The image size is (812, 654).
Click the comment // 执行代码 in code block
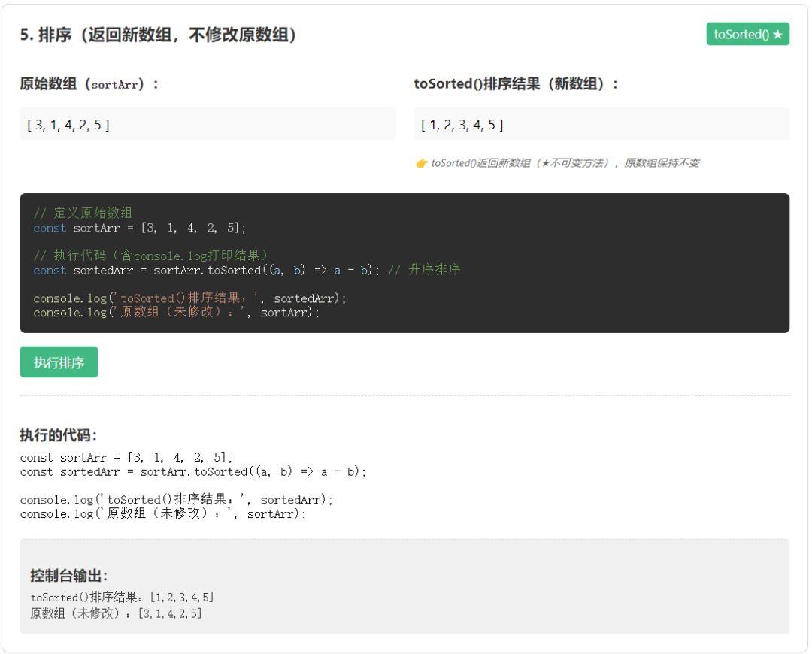coord(150,256)
